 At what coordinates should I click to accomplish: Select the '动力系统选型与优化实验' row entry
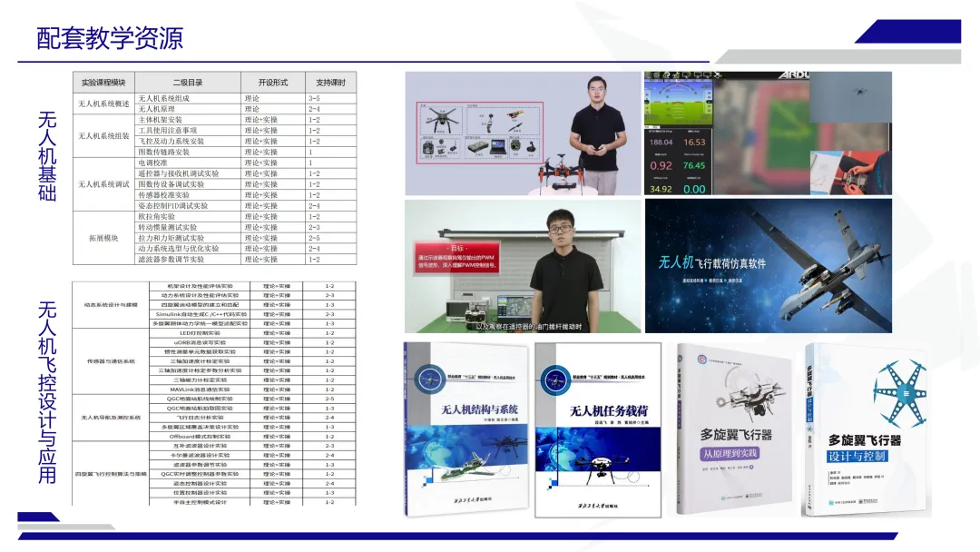(179, 249)
